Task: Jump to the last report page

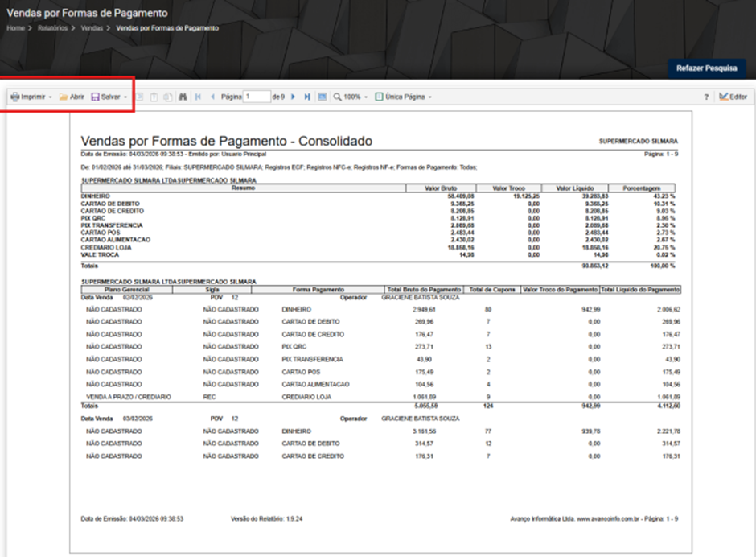Action: pos(307,97)
